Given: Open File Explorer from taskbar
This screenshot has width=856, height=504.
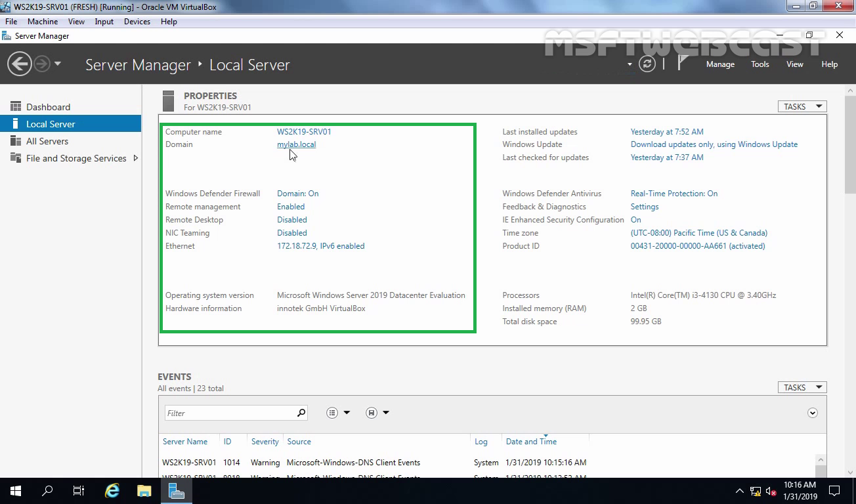Looking at the screenshot, I should click(x=144, y=491).
